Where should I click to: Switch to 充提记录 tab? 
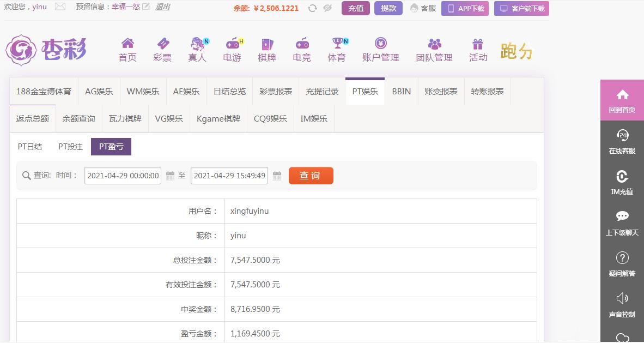322,91
